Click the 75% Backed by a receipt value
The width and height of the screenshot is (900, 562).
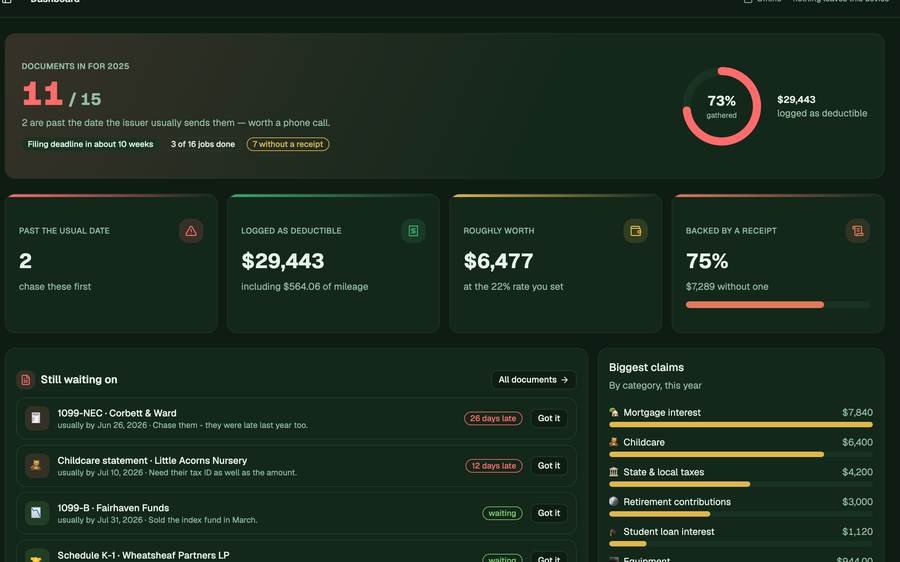tap(707, 261)
